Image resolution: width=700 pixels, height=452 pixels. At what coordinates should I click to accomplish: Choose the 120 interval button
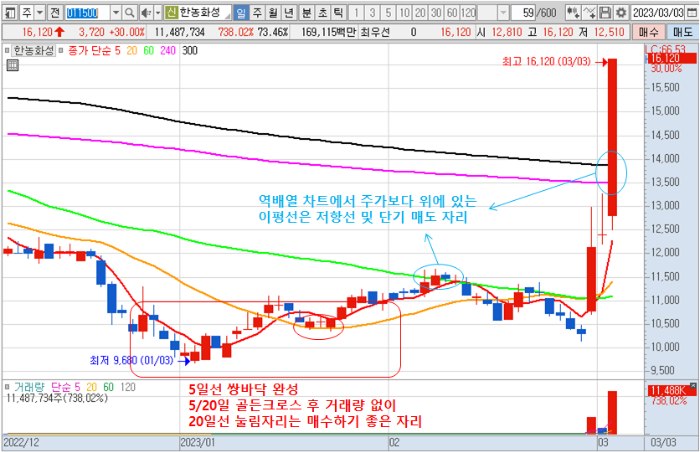(468, 13)
